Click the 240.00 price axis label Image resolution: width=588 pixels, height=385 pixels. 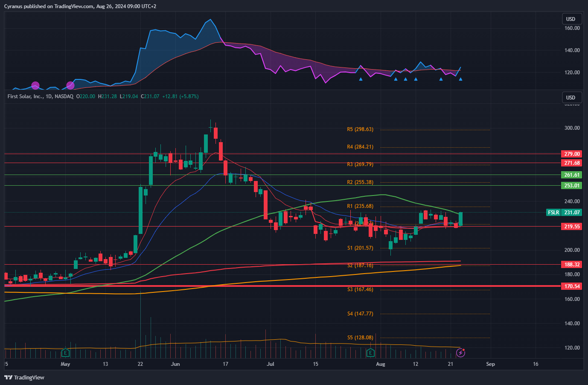pyautogui.click(x=572, y=201)
